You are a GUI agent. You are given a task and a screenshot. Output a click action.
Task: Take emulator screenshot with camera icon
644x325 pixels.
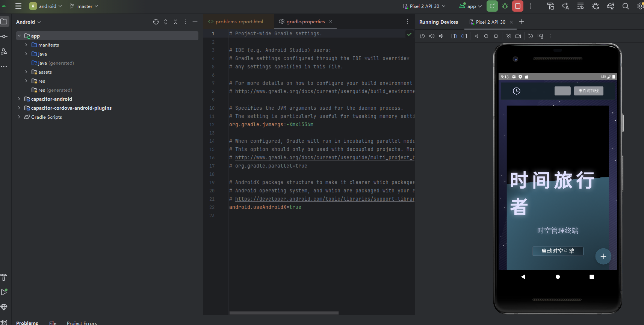click(x=508, y=36)
